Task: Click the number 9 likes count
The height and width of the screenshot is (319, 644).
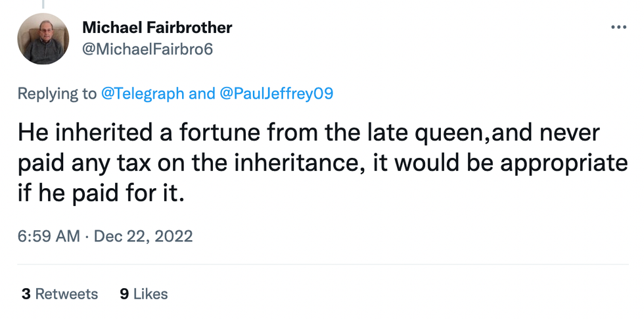Action: click(124, 294)
